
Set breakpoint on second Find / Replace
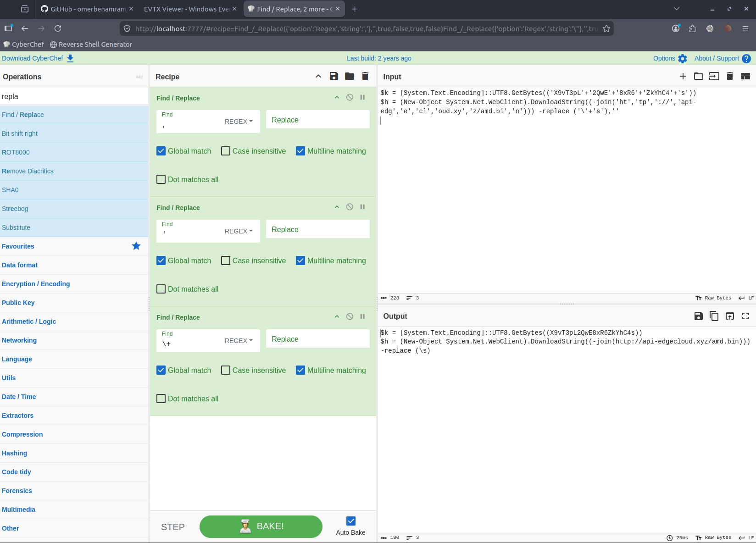coord(362,207)
